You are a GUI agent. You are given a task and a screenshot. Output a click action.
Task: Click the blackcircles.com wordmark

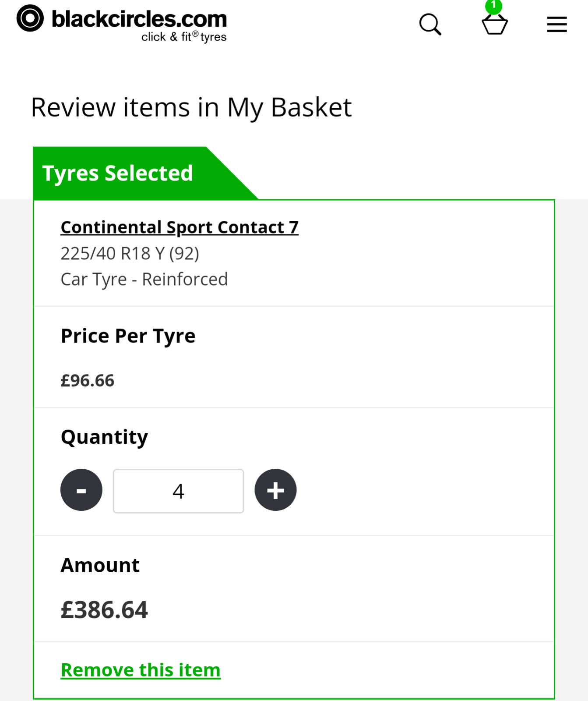(139, 19)
